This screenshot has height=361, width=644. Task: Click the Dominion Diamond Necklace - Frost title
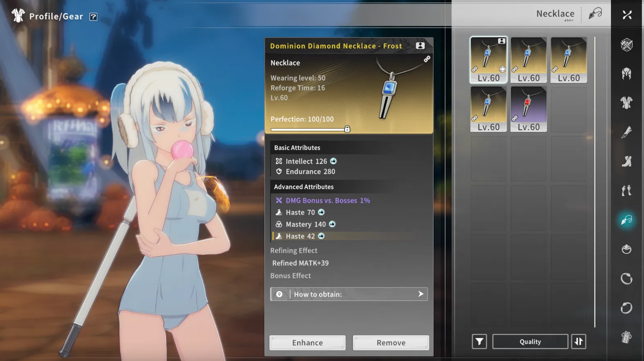tap(336, 46)
